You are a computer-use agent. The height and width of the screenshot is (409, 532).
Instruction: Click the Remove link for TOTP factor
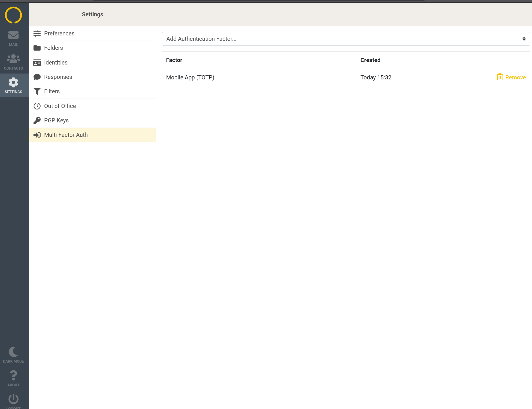pos(515,77)
